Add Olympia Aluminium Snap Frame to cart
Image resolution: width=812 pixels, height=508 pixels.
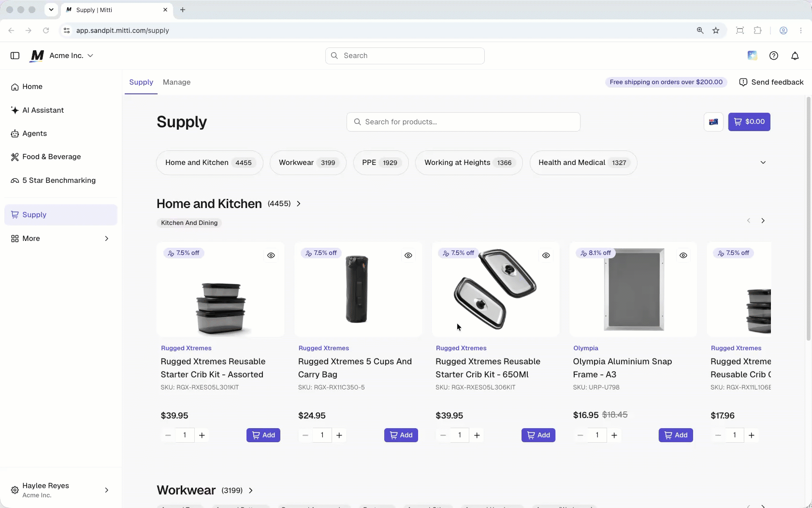pos(676,435)
